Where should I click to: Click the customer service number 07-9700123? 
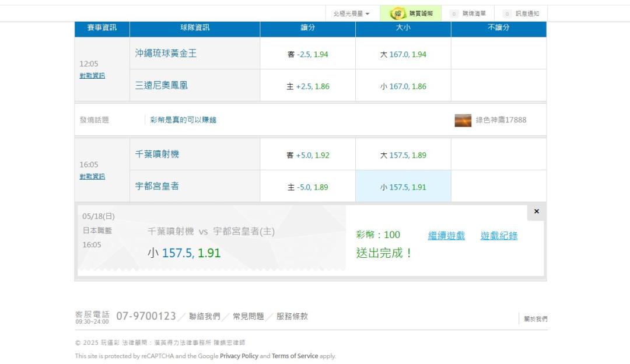pyautogui.click(x=146, y=316)
